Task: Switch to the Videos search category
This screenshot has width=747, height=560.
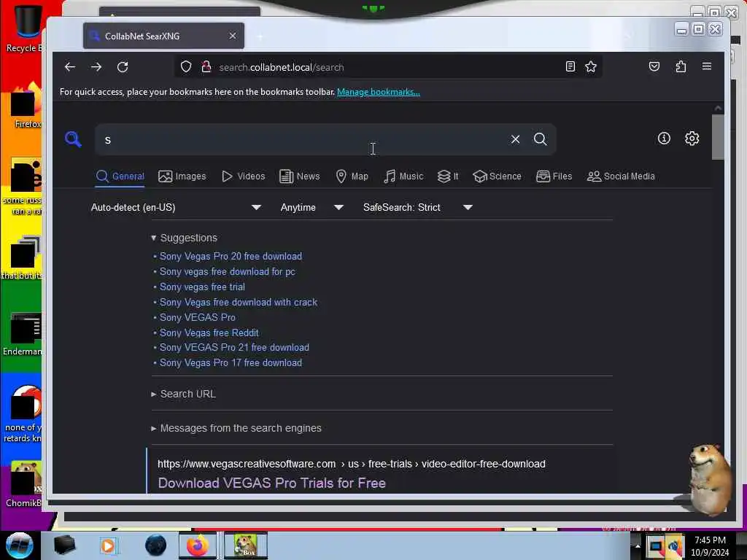Action: point(243,176)
